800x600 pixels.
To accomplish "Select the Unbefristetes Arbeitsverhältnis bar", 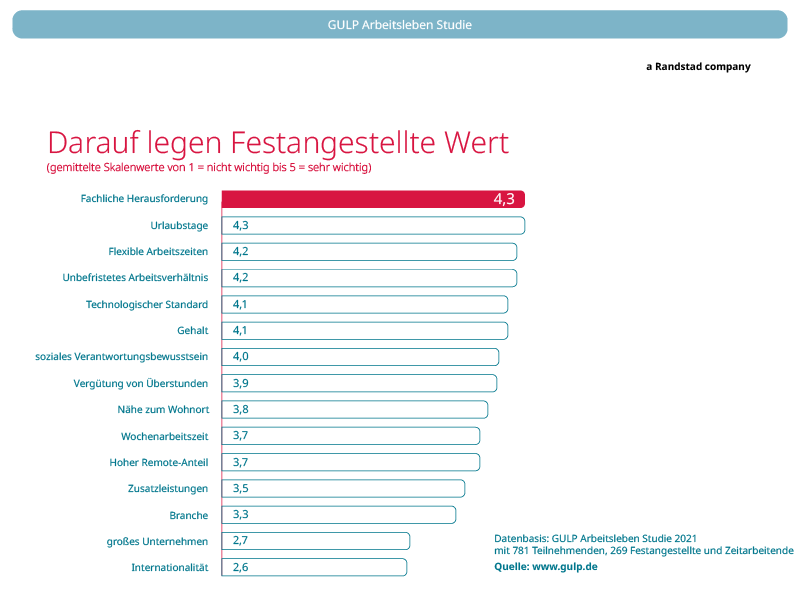I will (x=368, y=277).
